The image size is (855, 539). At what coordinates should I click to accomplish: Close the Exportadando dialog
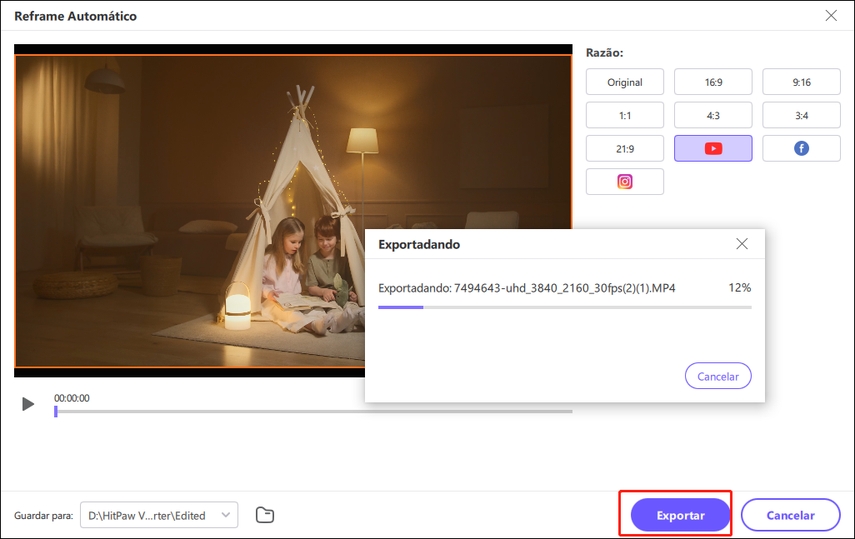742,244
